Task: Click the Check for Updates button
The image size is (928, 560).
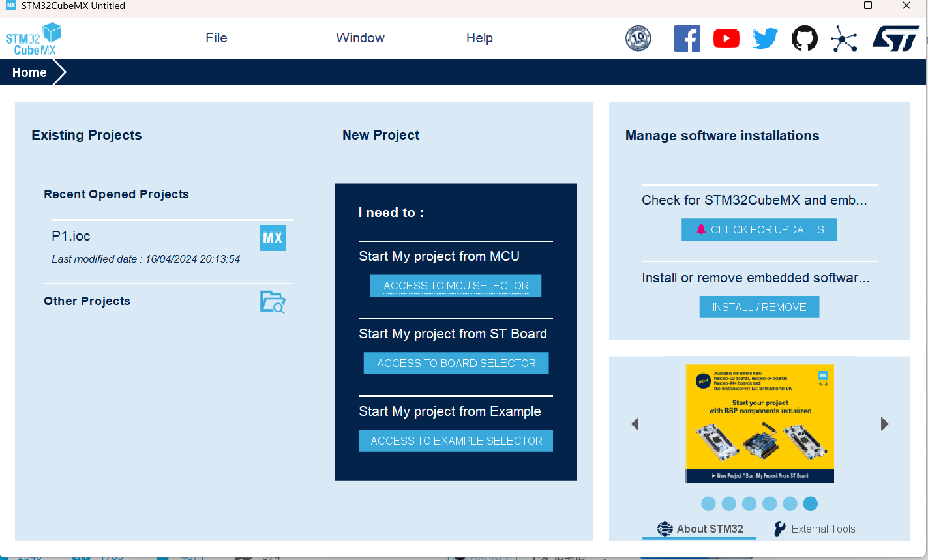Action: [759, 229]
